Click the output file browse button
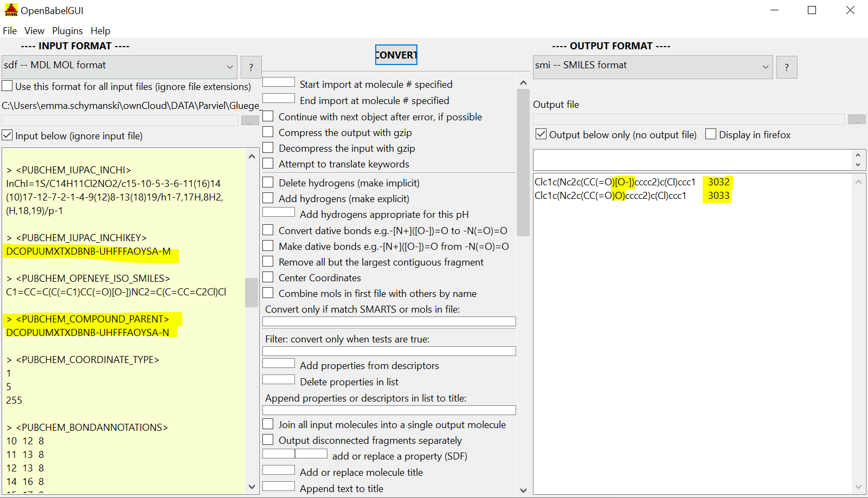 857,119
